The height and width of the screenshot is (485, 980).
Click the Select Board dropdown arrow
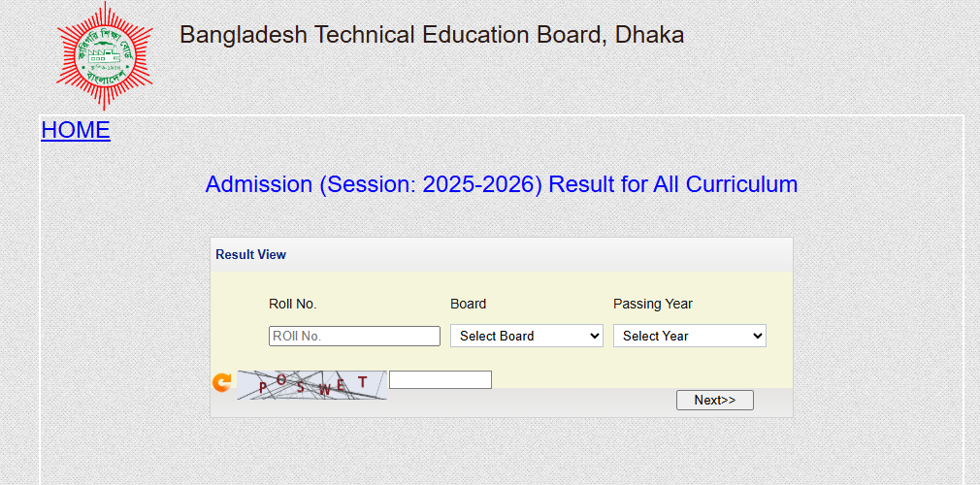[594, 337]
